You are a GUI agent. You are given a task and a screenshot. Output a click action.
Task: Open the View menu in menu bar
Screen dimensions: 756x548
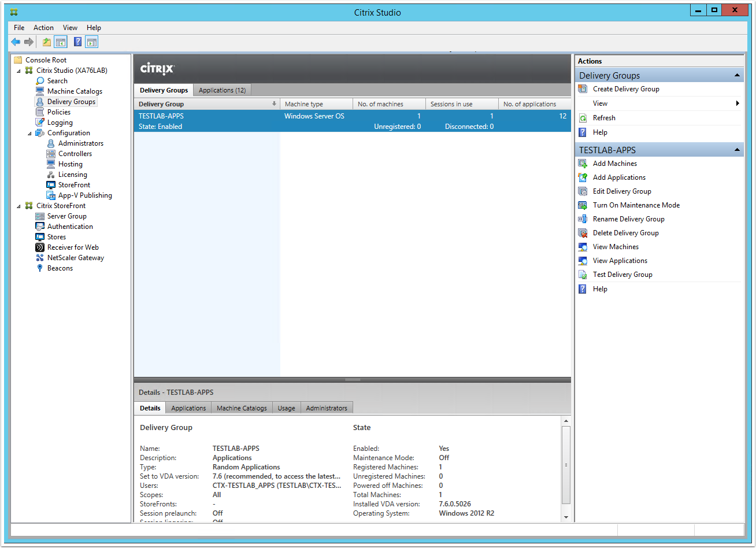pos(70,28)
